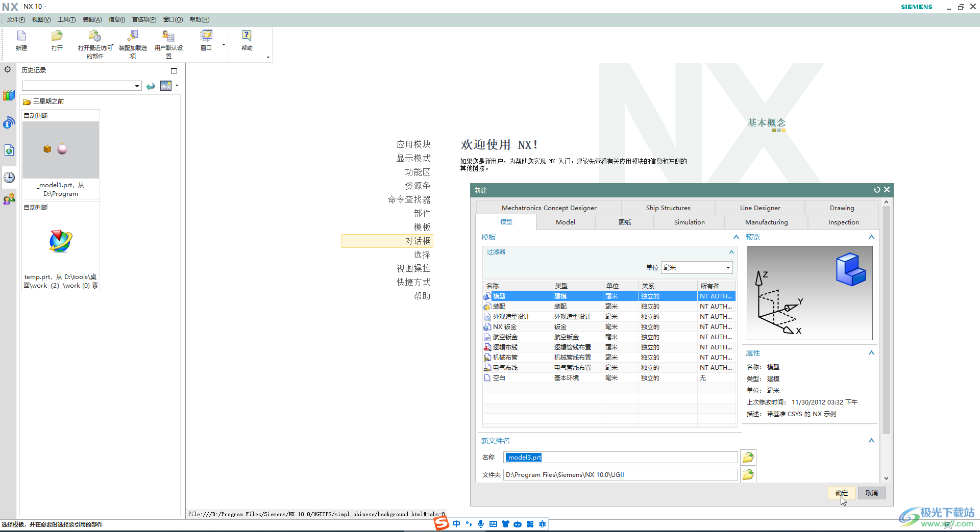The width and height of the screenshot is (980, 532).
Task: Collapse the 新文件名 section
Action: (871, 440)
